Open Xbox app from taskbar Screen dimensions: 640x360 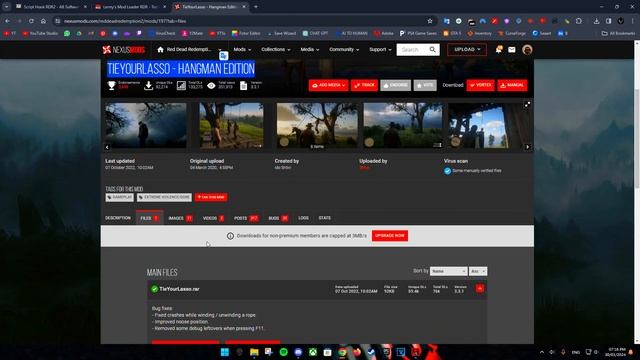point(313,352)
